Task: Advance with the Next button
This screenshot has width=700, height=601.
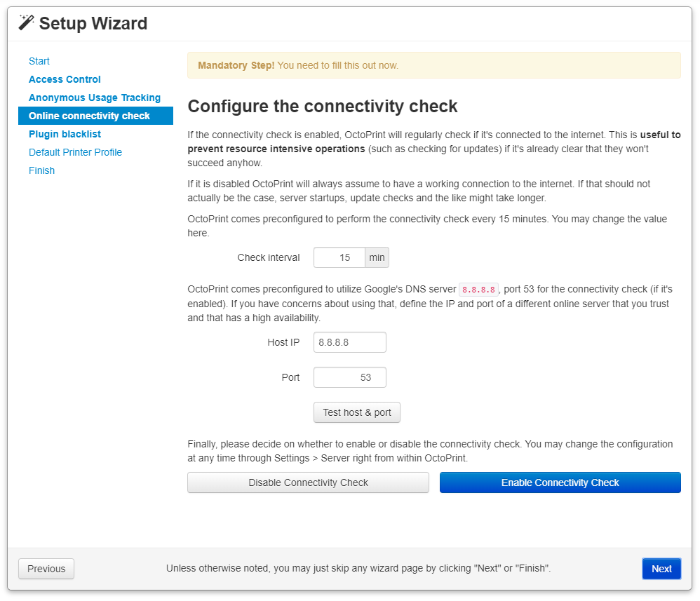Action: (x=661, y=569)
